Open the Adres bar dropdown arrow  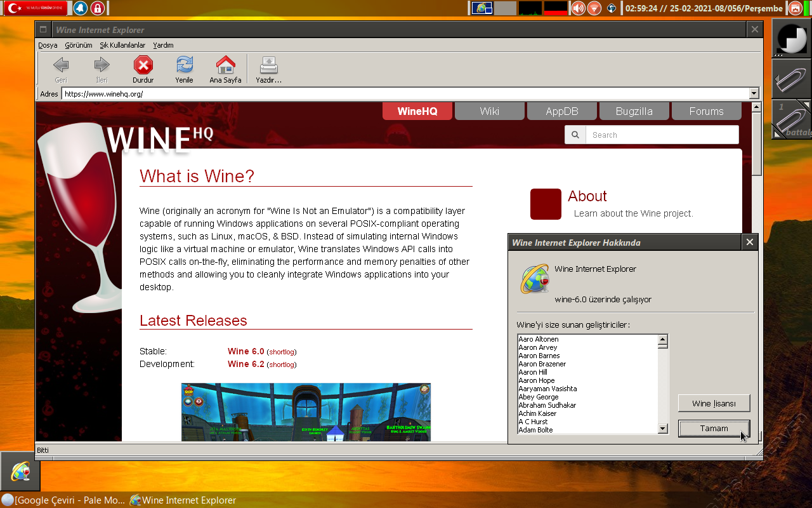[754, 93]
